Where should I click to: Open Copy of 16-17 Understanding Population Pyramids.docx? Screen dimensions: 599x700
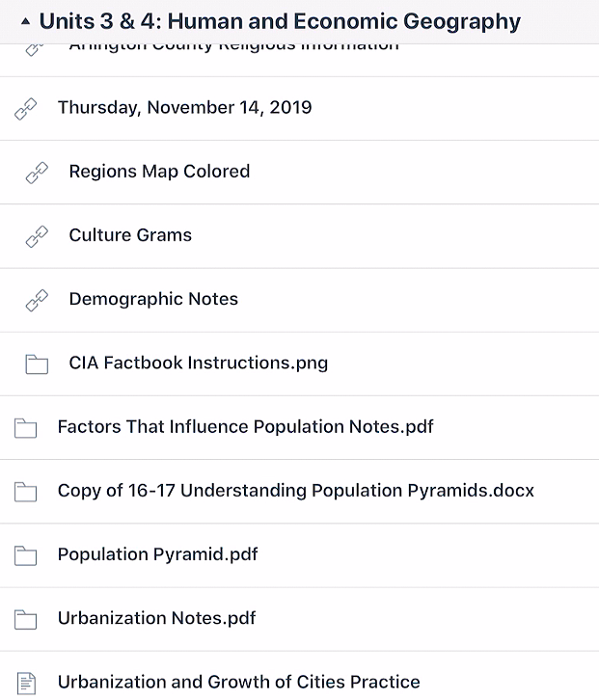pyautogui.click(x=296, y=491)
